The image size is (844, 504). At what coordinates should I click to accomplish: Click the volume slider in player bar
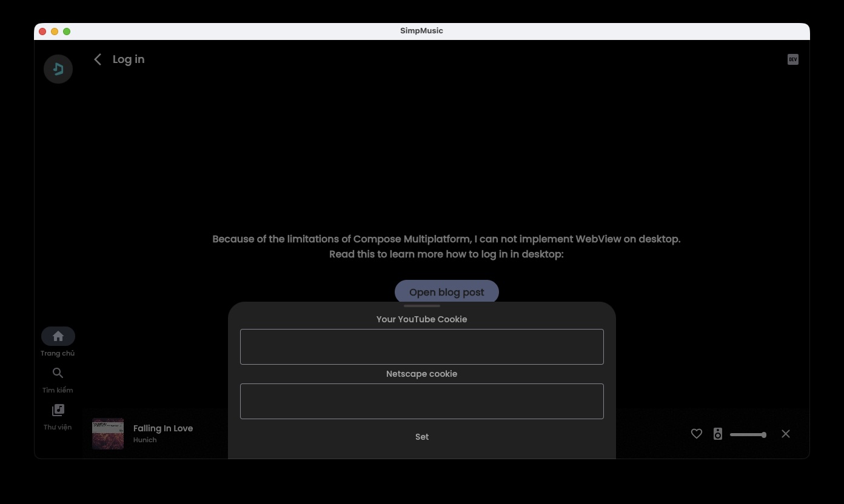tap(748, 434)
